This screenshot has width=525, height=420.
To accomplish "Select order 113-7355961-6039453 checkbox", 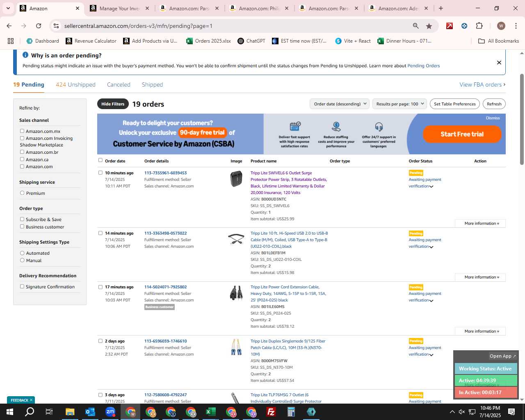I will (100, 173).
